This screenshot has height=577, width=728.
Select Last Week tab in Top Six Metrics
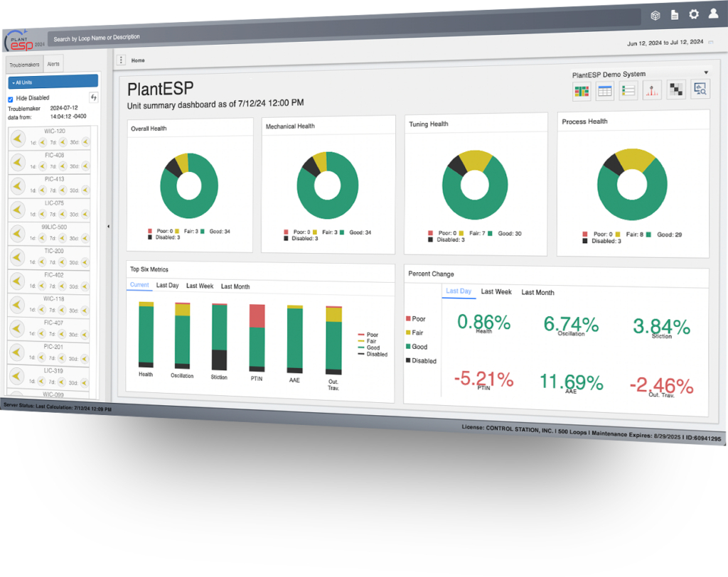(x=200, y=286)
